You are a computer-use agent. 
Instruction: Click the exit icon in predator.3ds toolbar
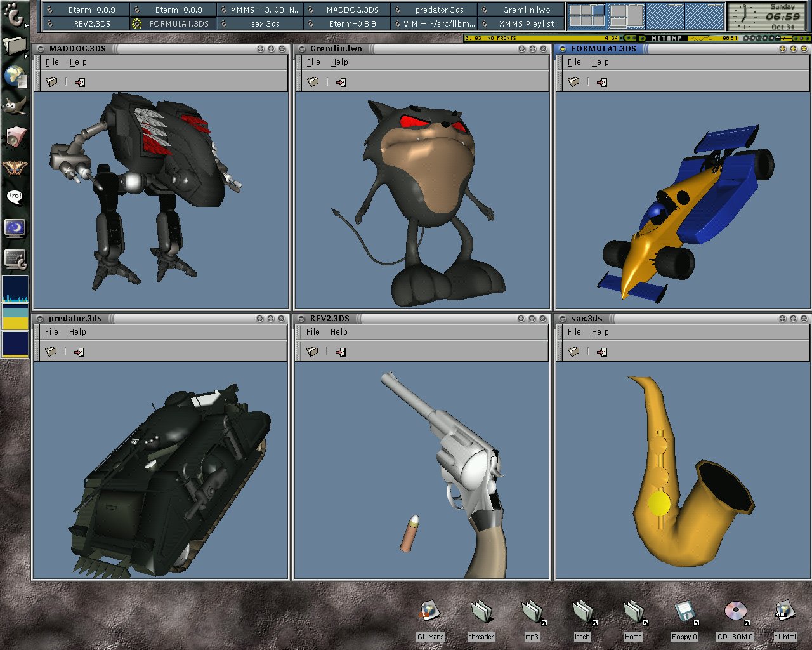[79, 352]
